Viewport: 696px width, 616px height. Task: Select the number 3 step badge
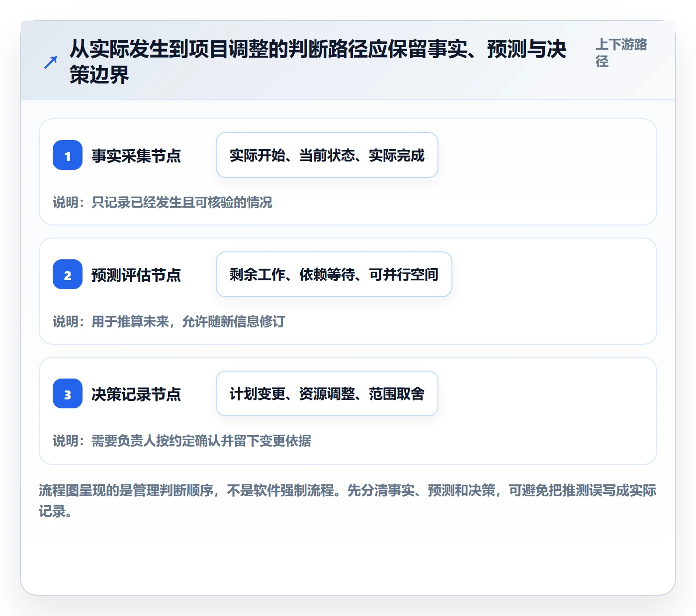coord(68,393)
